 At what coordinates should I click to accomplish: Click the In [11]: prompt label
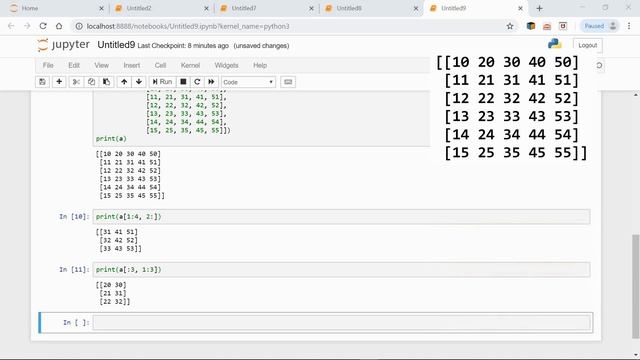(x=74, y=270)
